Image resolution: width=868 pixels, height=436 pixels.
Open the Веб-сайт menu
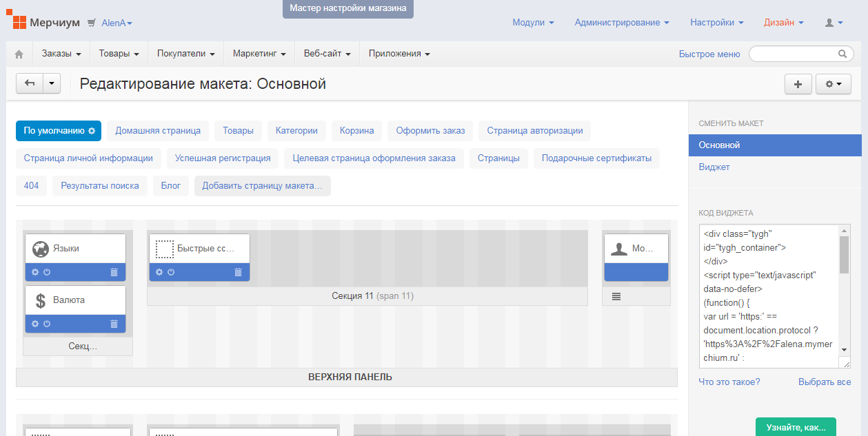(327, 54)
